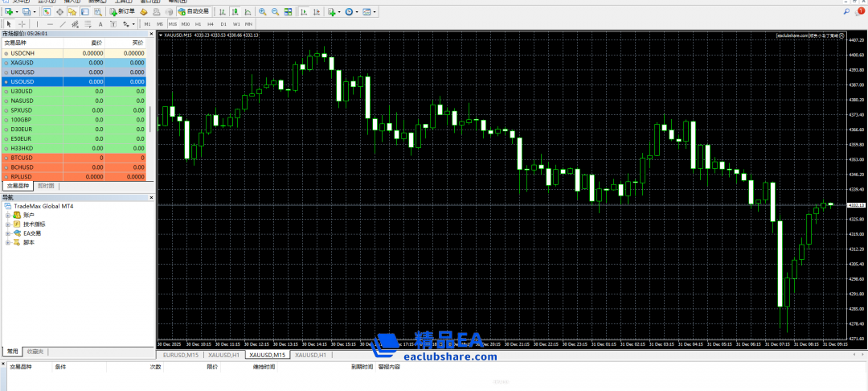This screenshot has height=391, width=868.
Task: Select the BTCUSD row in Market Watch
Action: [x=23, y=158]
